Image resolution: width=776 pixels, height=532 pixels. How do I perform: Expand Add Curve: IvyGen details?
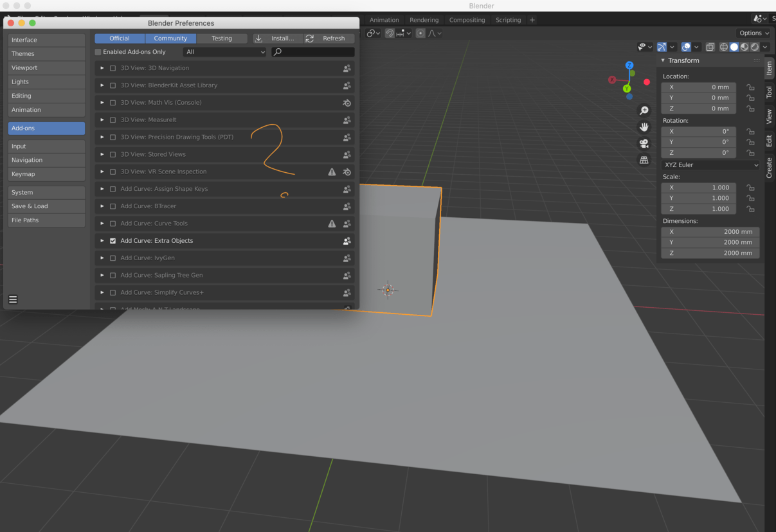[x=102, y=258]
